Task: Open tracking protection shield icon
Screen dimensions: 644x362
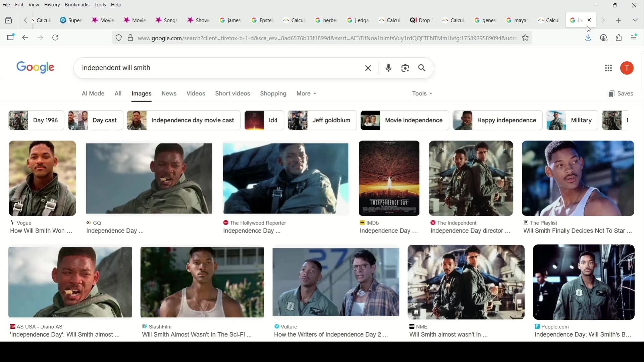Action: (119, 38)
